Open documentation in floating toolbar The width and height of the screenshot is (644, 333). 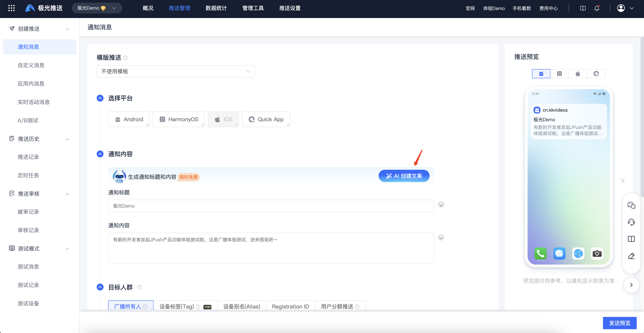point(631,239)
